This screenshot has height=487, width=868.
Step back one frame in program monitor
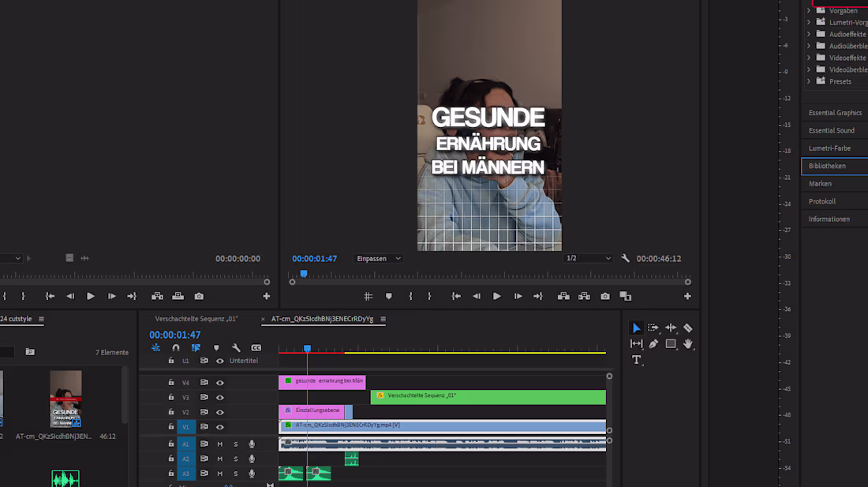(477, 297)
